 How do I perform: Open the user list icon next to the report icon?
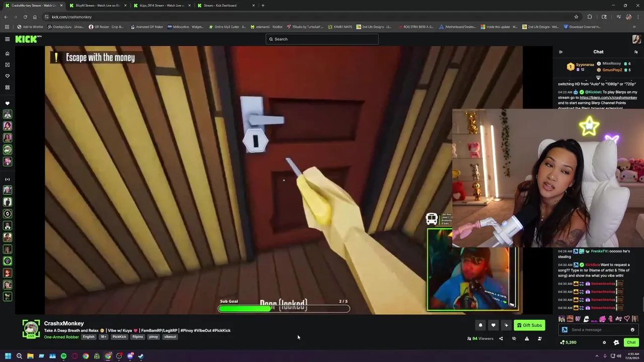click(x=539, y=339)
